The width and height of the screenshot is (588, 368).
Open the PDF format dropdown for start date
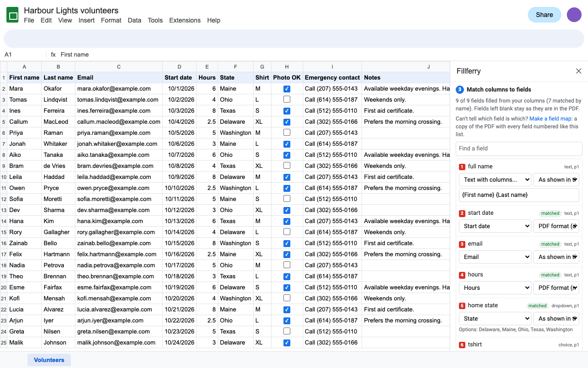click(556, 226)
